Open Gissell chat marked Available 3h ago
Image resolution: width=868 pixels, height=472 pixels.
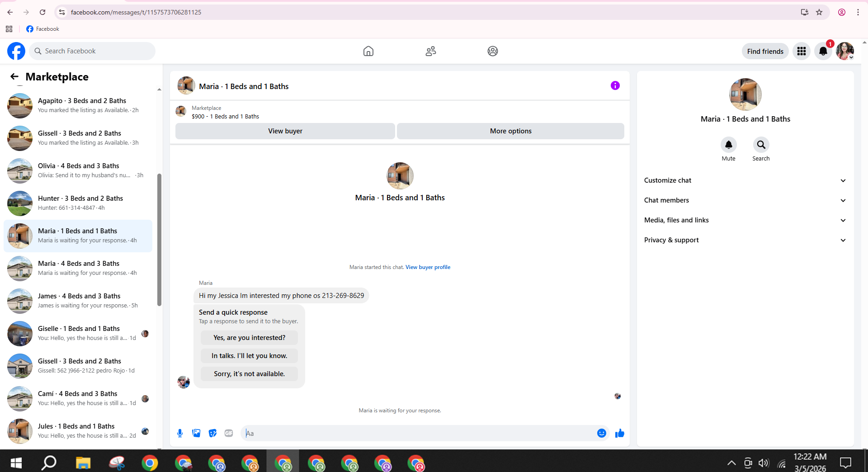78,138
